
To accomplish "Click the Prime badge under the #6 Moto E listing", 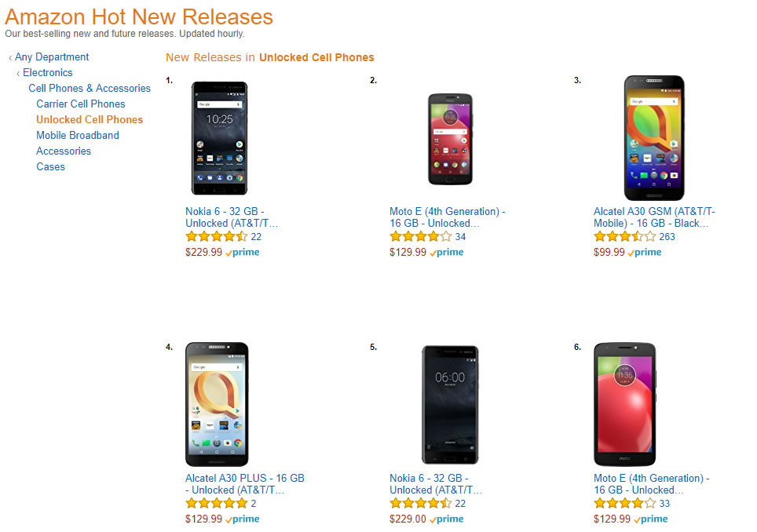I will coord(650,519).
